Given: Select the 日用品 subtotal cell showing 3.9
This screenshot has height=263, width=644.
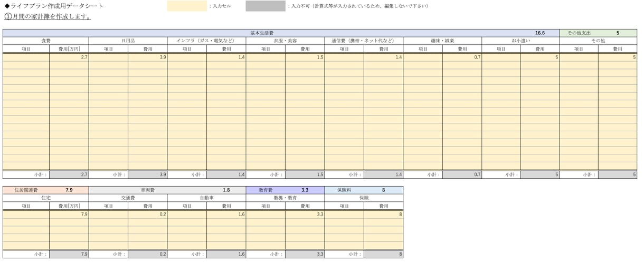Looking at the screenshot, I should click(x=148, y=174).
